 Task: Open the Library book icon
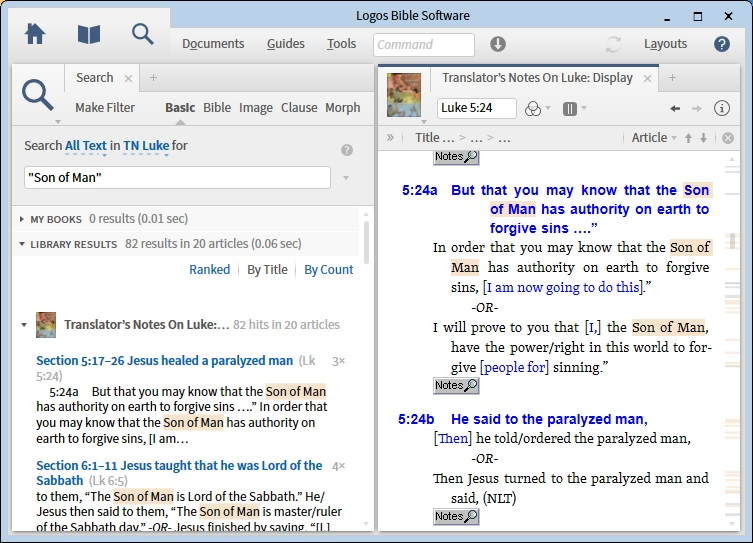tap(89, 35)
